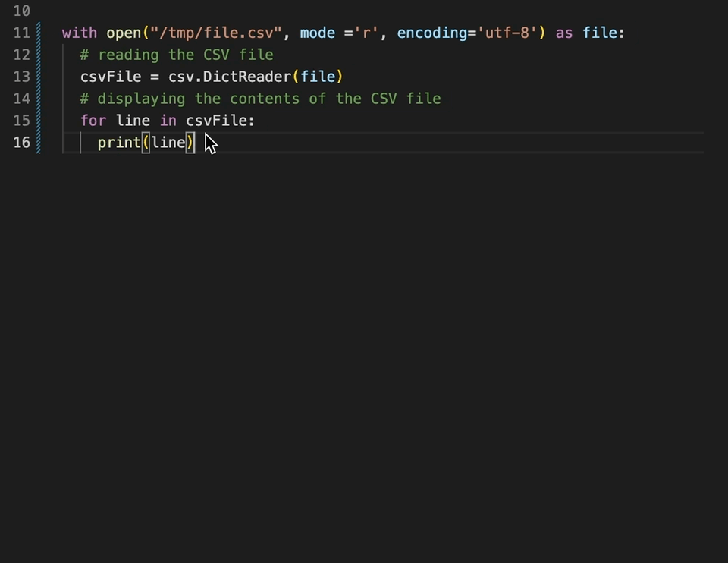Click the '# reading the CSV file' comment
This screenshot has width=728, height=563.
pos(177,55)
